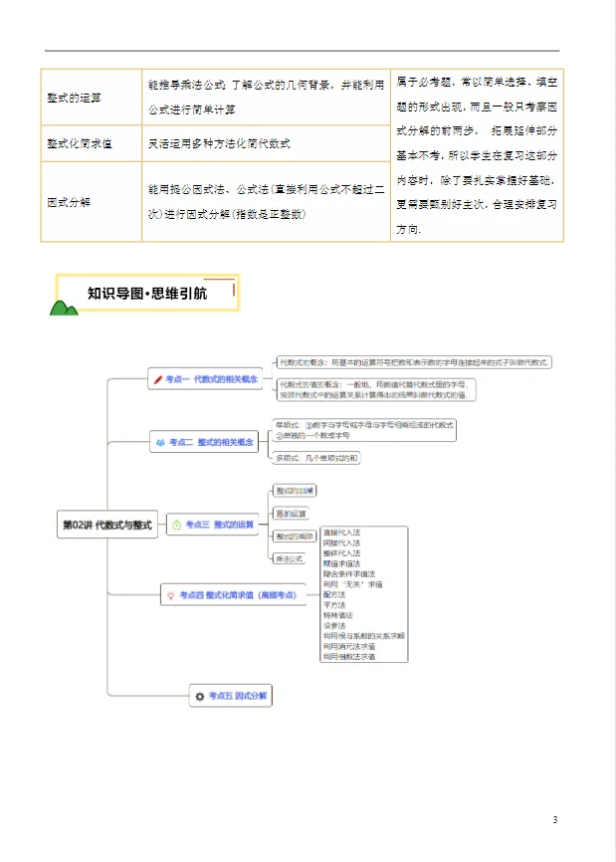Click the light bulb icon beside 考点四

click(x=170, y=595)
